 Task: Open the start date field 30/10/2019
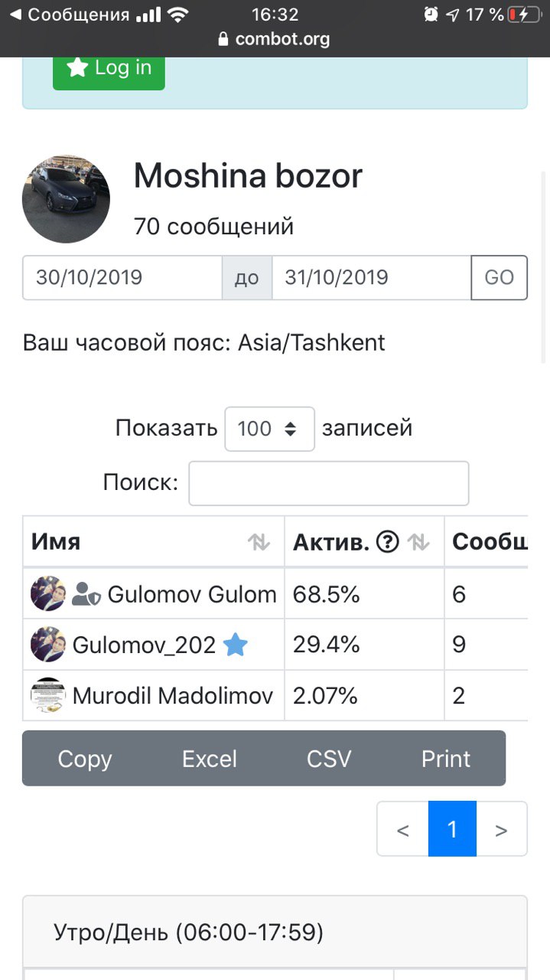point(122,277)
